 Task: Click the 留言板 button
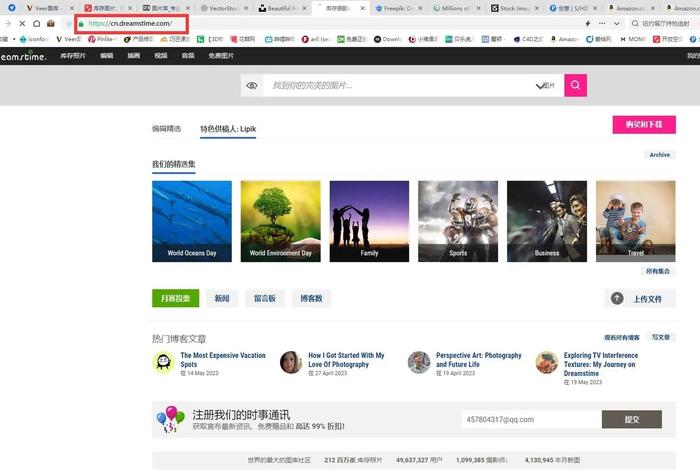point(265,298)
